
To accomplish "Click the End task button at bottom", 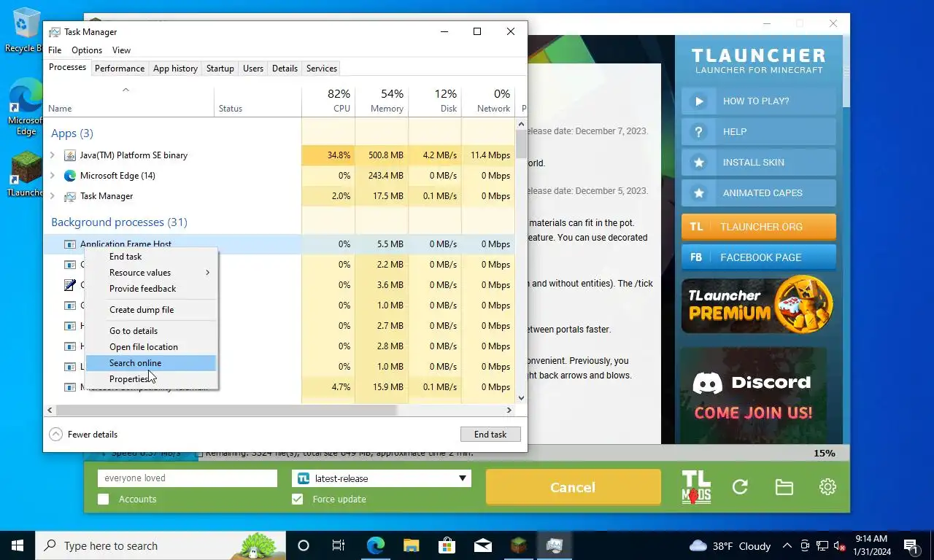I will click(x=490, y=435).
